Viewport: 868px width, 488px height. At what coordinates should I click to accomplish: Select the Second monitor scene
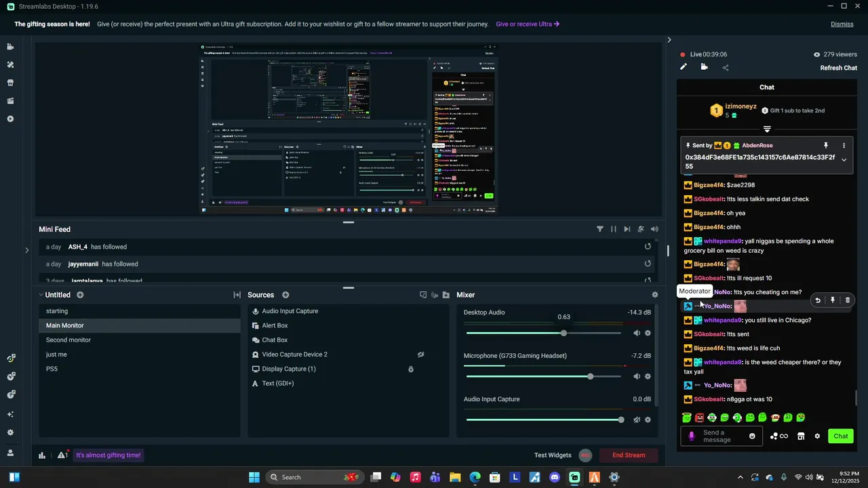[140, 340]
